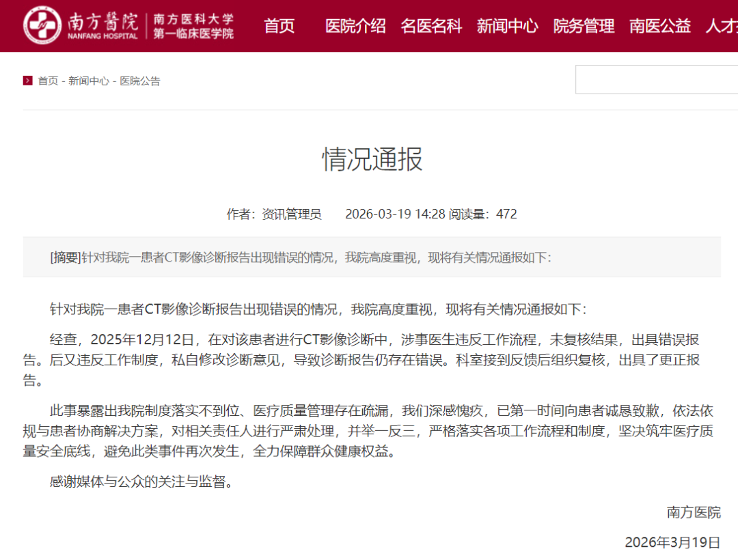This screenshot has height=560, width=738.
Task: Click the partially visible 人才 menu item
Action: [721, 26]
